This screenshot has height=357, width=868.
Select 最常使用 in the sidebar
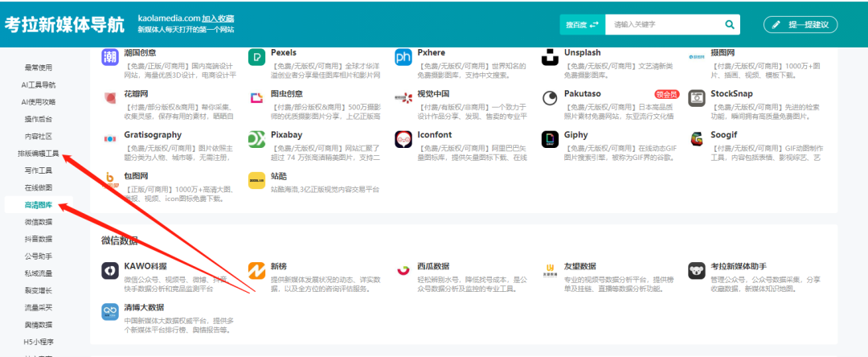(39, 68)
